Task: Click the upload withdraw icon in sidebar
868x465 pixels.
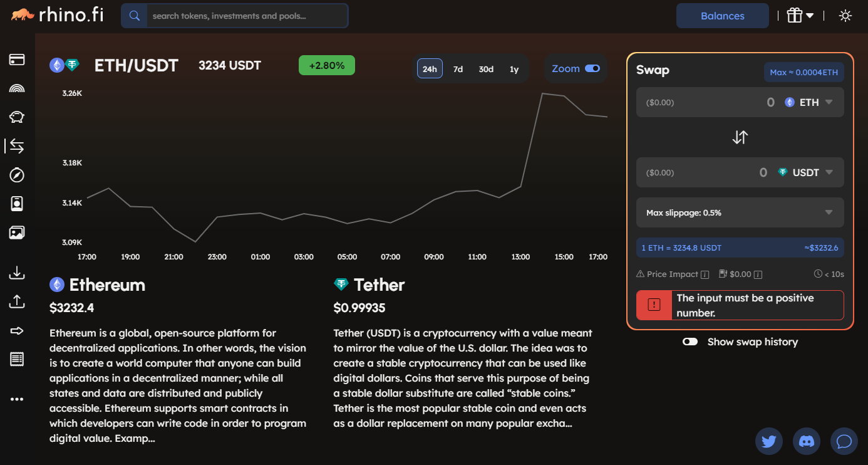Action: tap(17, 301)
